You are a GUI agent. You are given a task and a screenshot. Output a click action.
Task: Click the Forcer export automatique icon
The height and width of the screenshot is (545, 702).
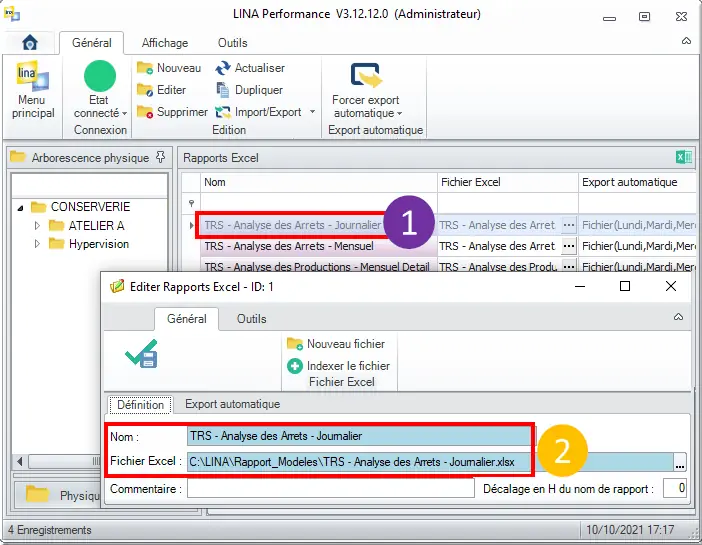pos(366,75)
